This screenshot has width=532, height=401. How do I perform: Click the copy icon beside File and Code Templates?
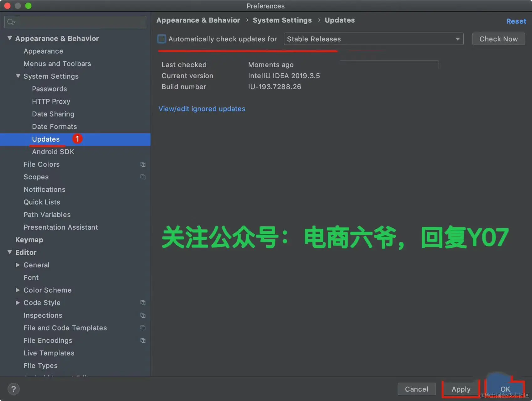coord(143,328)
